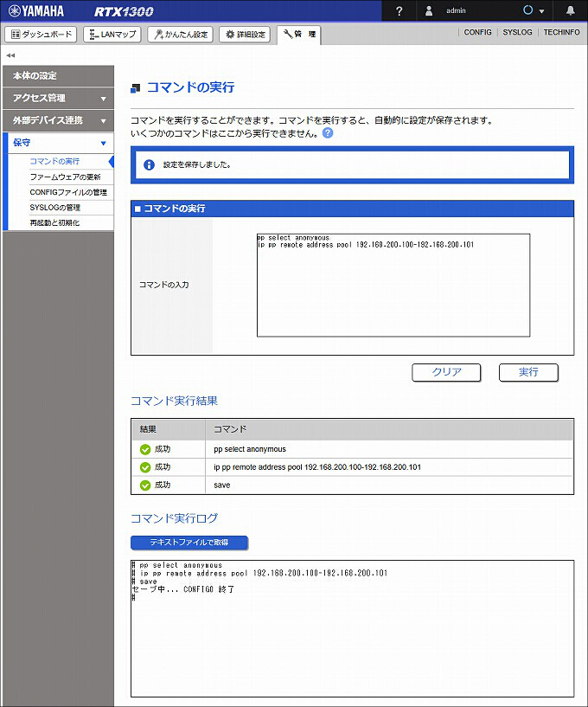This screenshot has width=588, height=707.
Task: Click the 実行 button
Action: pyautogui.click(x=528, y=372)
